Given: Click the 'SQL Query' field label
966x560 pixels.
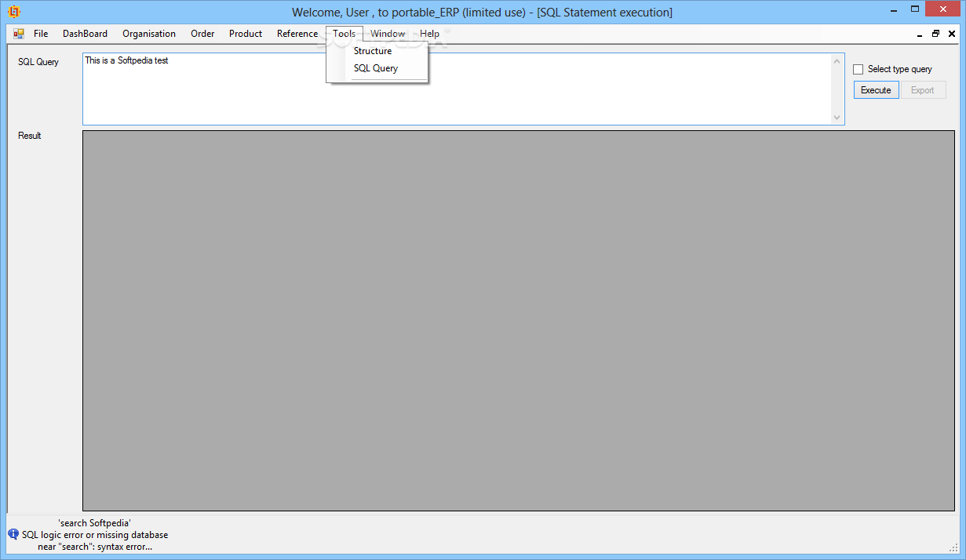Looking at the screenshot, I should coord(38,62).
